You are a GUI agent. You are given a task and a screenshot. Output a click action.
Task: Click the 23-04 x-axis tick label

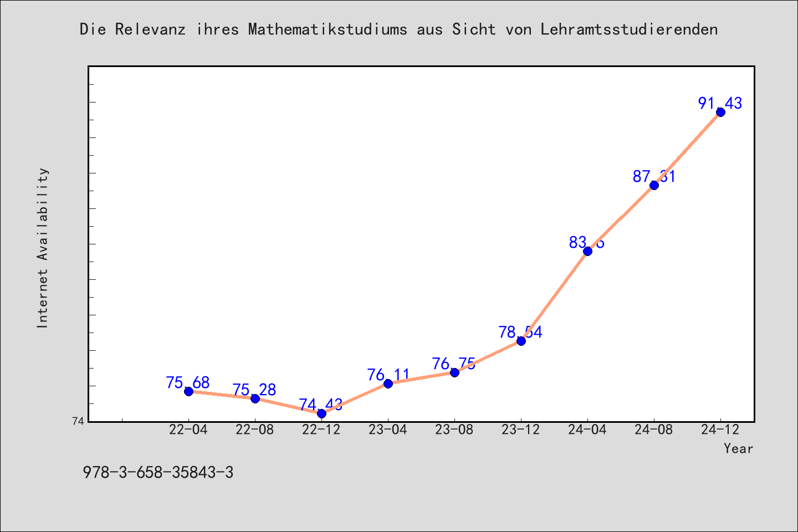(388, 430)
